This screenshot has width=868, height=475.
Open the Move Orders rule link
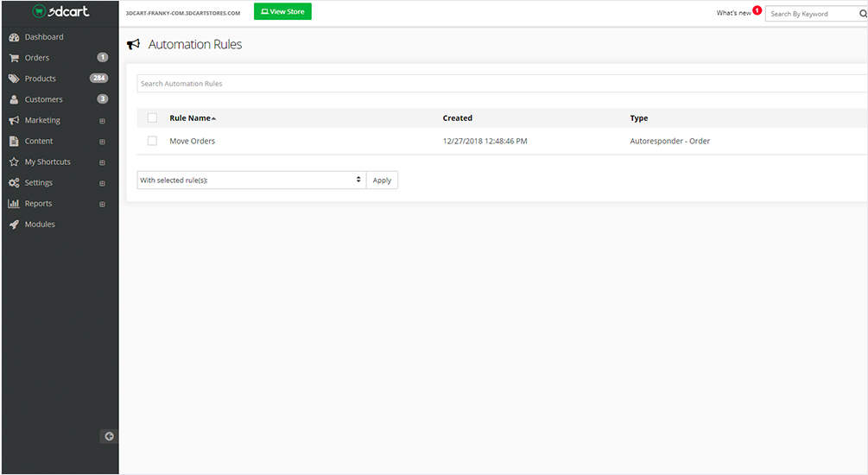point(192,141)
